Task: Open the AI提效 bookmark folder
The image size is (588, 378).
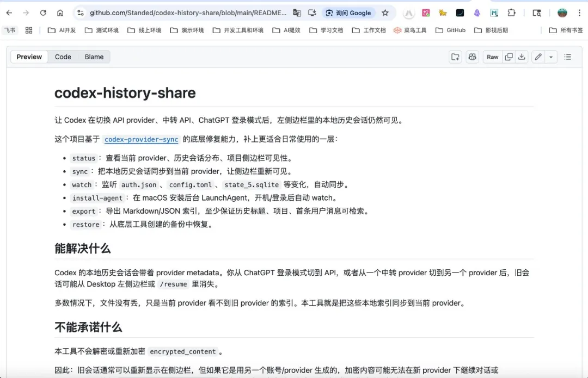Action: coord(286,30)
